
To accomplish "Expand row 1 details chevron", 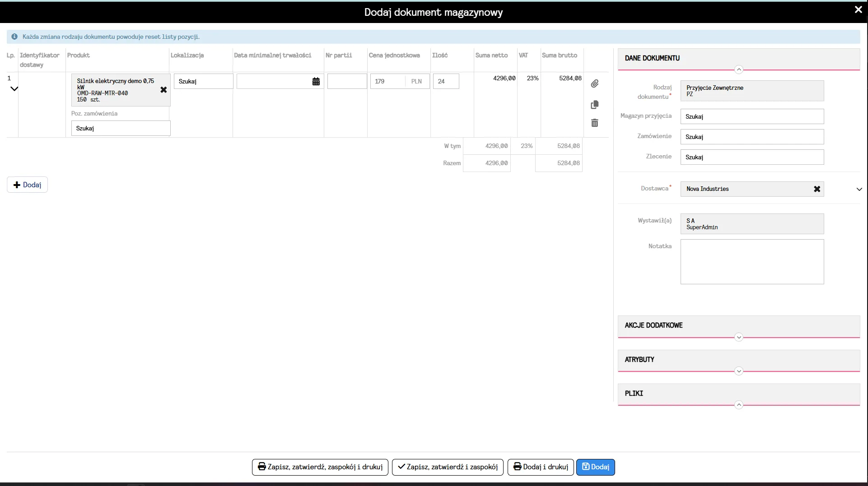I will click(14, 89).
